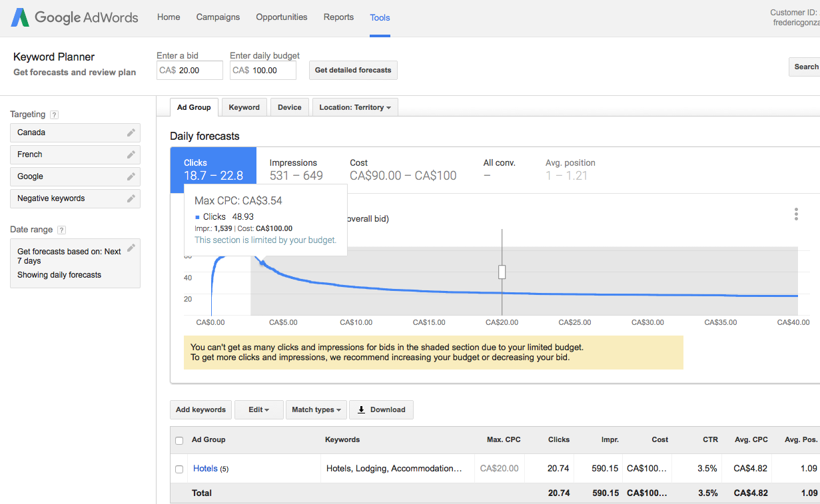820x504 pixels.
Task: Click the Add keywords button
Action: pyautogui.click(x=201, y=409)
